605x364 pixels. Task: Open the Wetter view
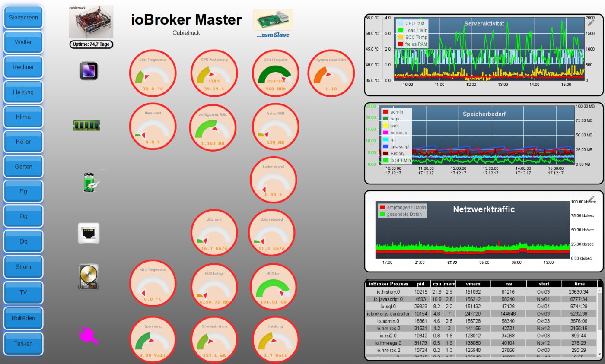pos(23,42)
